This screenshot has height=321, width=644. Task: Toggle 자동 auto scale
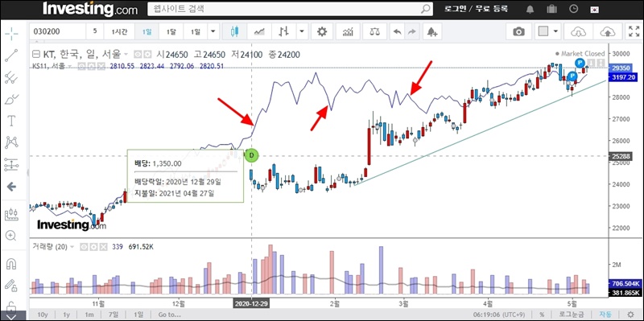(605, 315)
